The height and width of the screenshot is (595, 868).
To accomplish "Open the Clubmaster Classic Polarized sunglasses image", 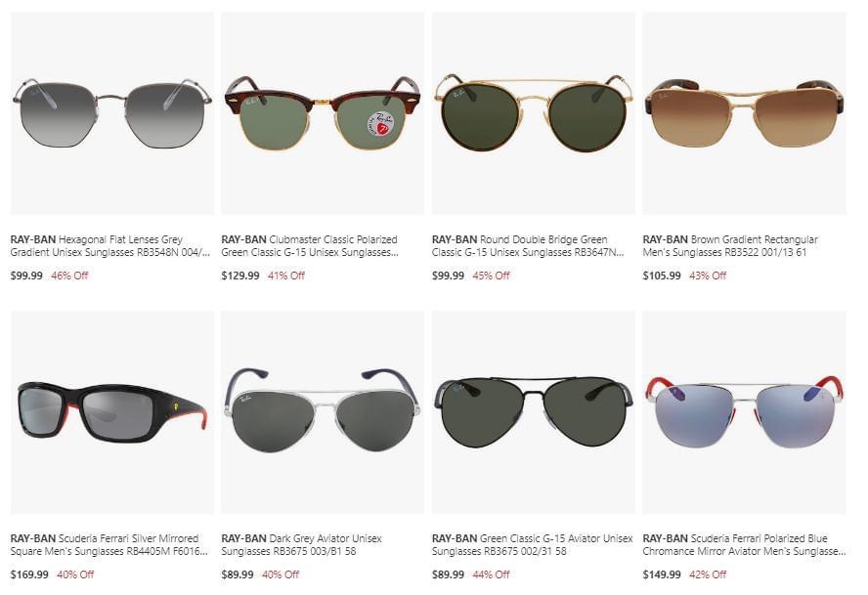I will 323,113.
